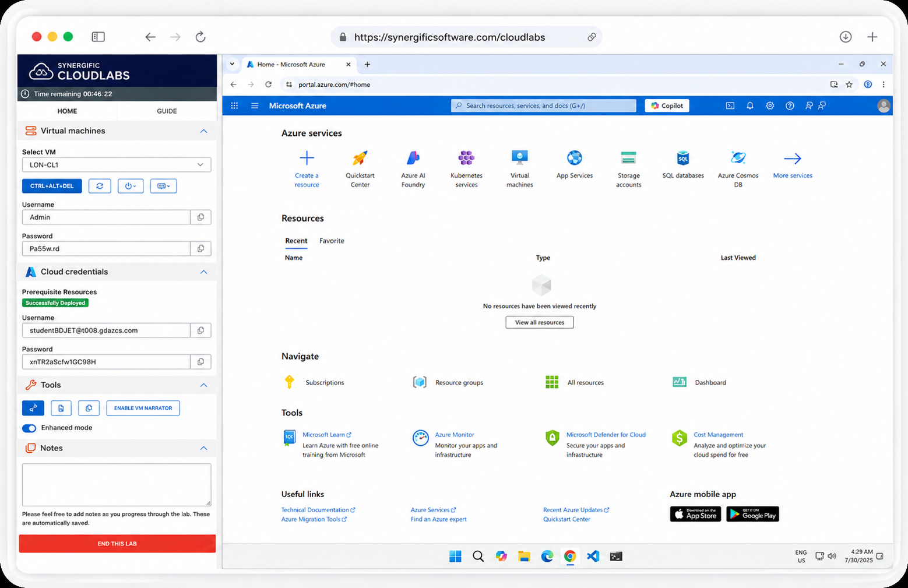The height and width of the screenshot is (588, 908).
Task: Open App Services icon
Action: [x=575, y=158]
